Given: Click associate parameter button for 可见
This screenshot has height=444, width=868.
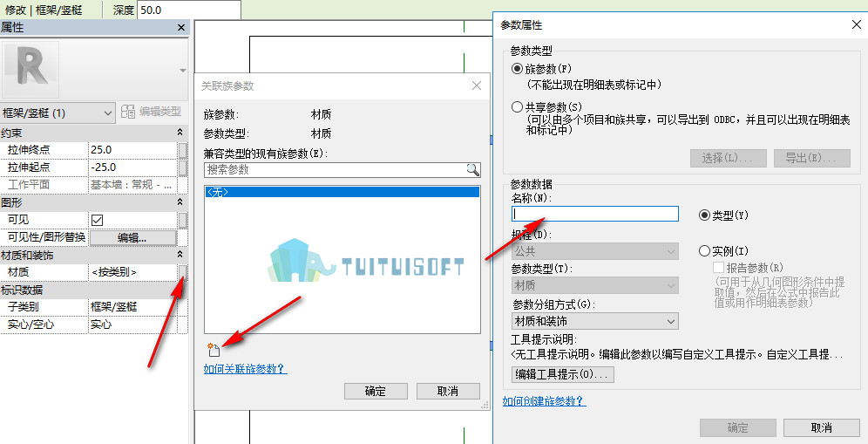Looking at the screenshot, I should (x=183, y=220).
